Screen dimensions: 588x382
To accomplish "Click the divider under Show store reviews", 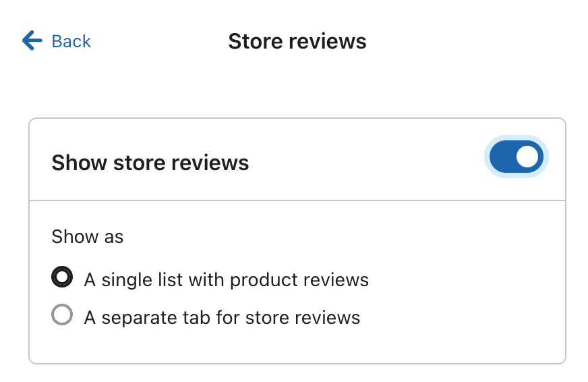I will click(x=297, y=200).
